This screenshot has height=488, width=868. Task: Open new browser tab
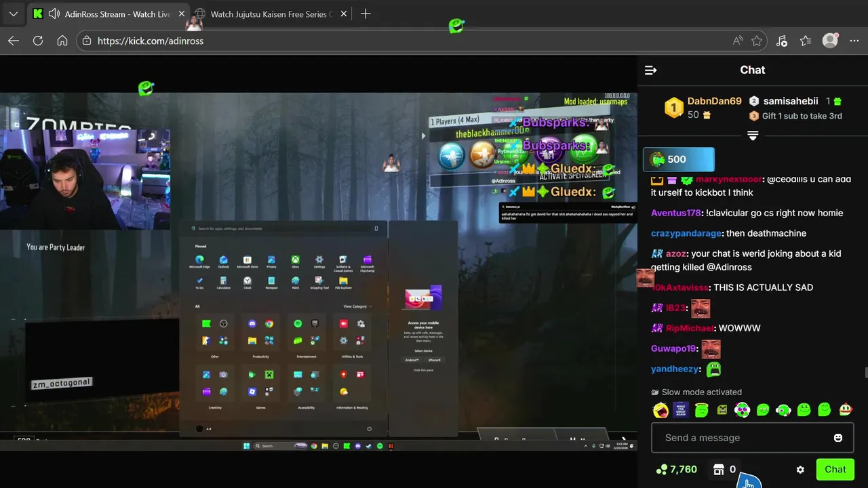(x=366, y=14)
